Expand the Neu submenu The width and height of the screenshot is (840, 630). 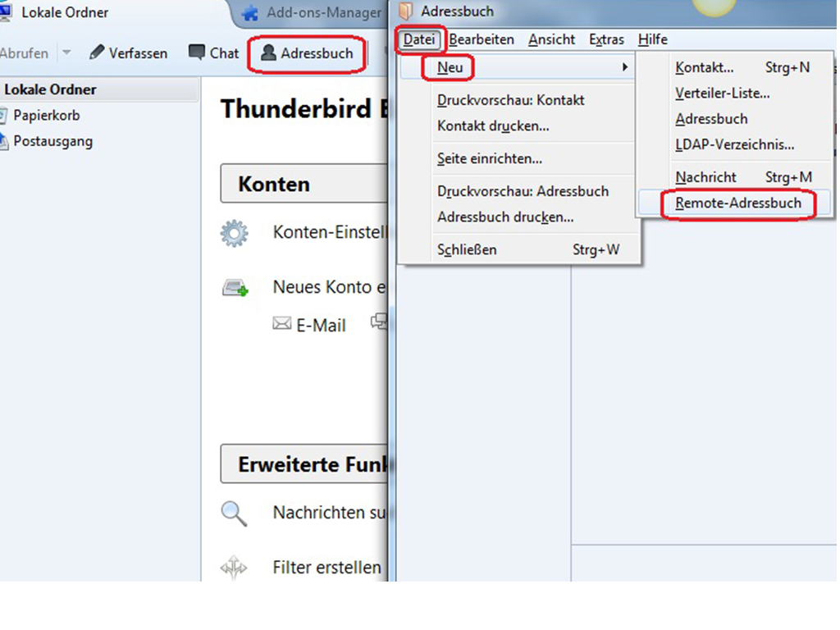click(450, 67)
